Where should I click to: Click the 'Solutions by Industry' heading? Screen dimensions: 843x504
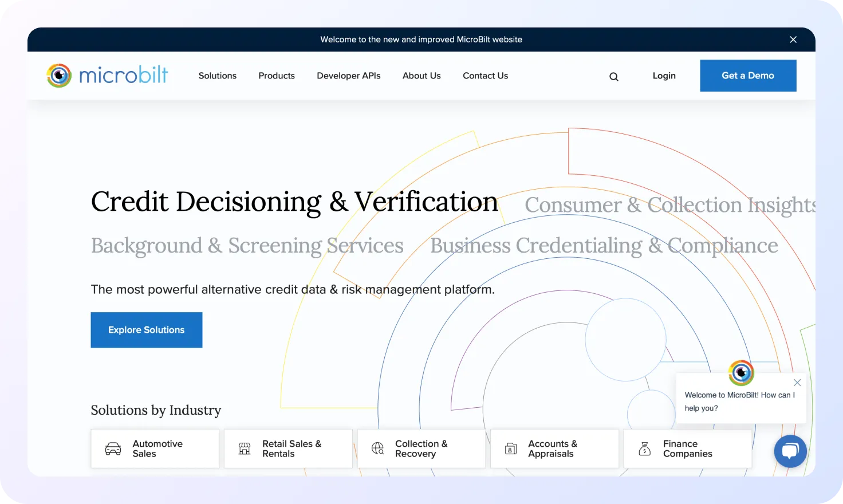pyautogui.click(x=156, y=410)
